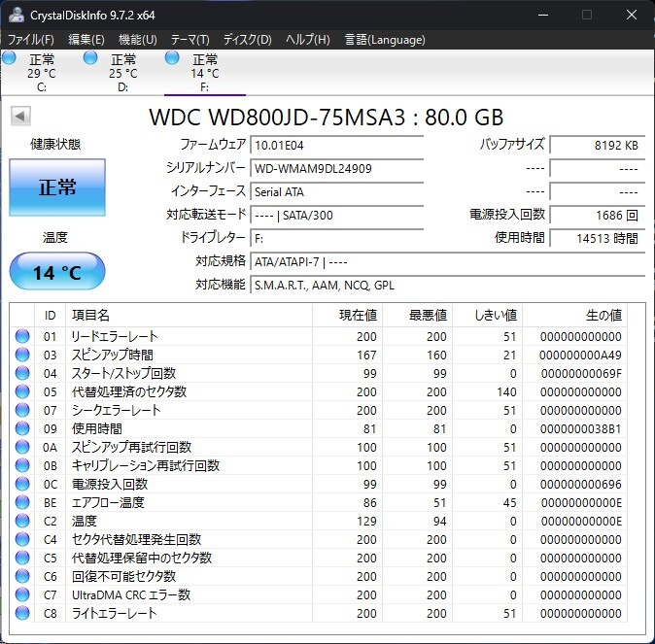Click the 生の値 column header
The width and height of the screenshot is (655, 644).
[574, 316]
